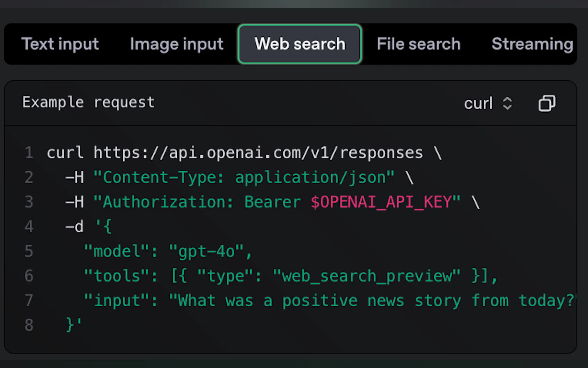
Task: Click the Example request heading
Action: [x=88, y=102]
